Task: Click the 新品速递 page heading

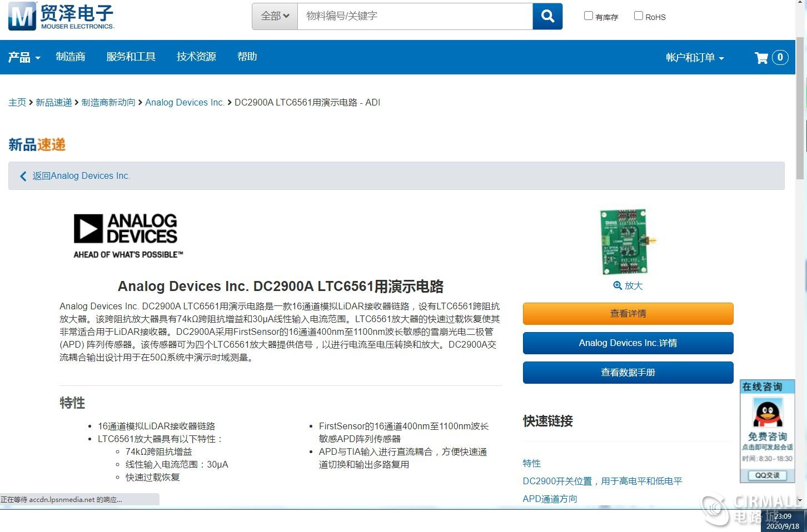Action: (37, 145)
